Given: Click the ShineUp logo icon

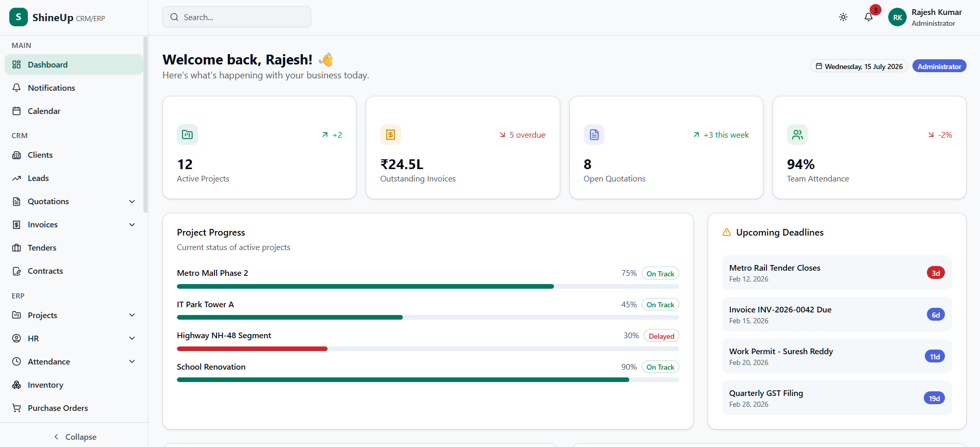Looking at the screenshot, I should pyautogui.click(x=19, y=17).
